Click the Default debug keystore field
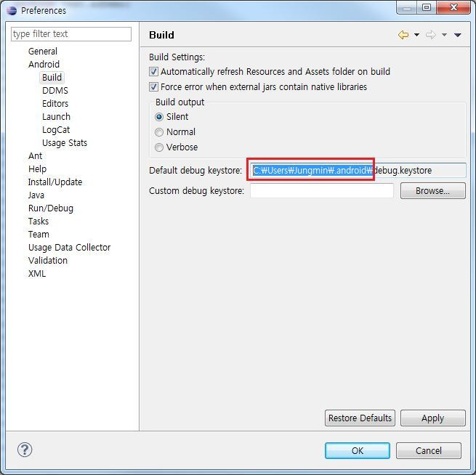The image size is (476, 475). 358,170
